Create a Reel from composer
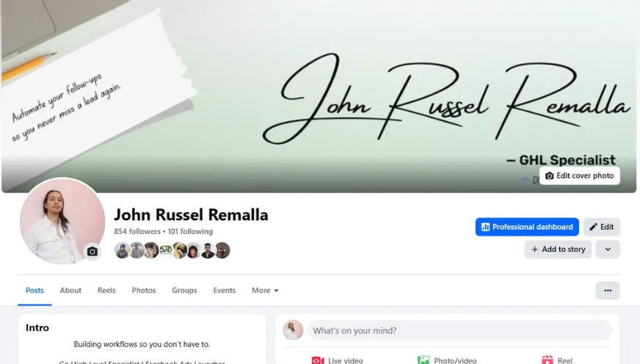This screenshot has height=364, width=640. (x=557, y=360)
